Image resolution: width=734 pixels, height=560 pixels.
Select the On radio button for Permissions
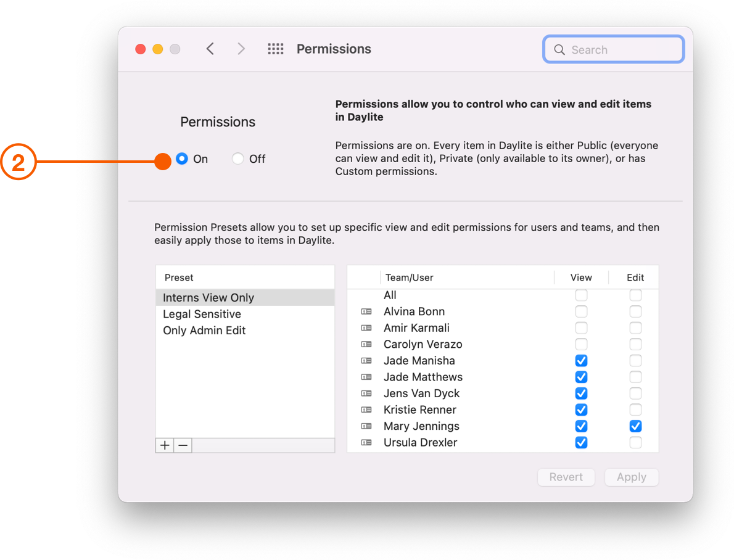[182, 159]
